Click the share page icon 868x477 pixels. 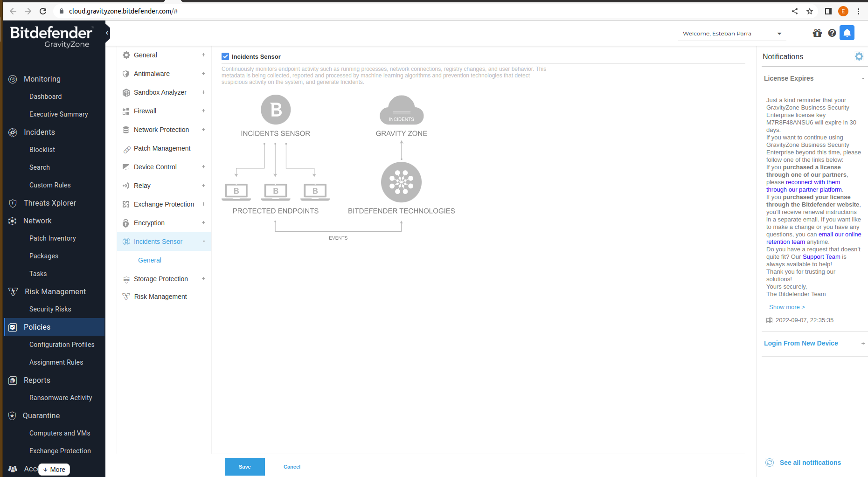795,11
